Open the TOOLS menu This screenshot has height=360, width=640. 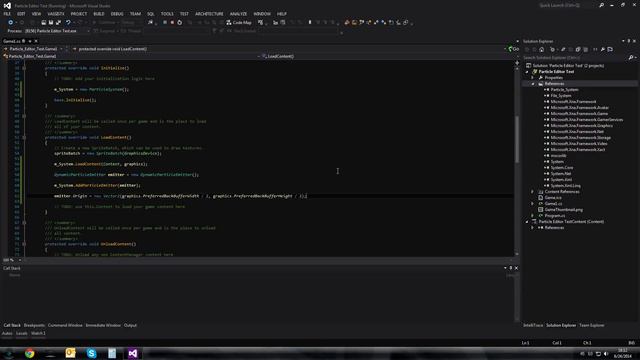(167, 14)
